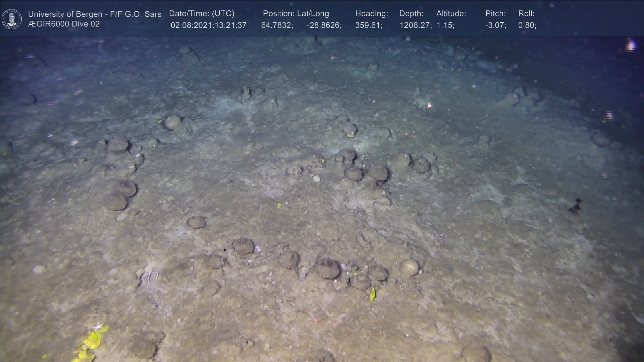Click the Position Lat/Long header
644x362 pixels.
pos(296,14)
